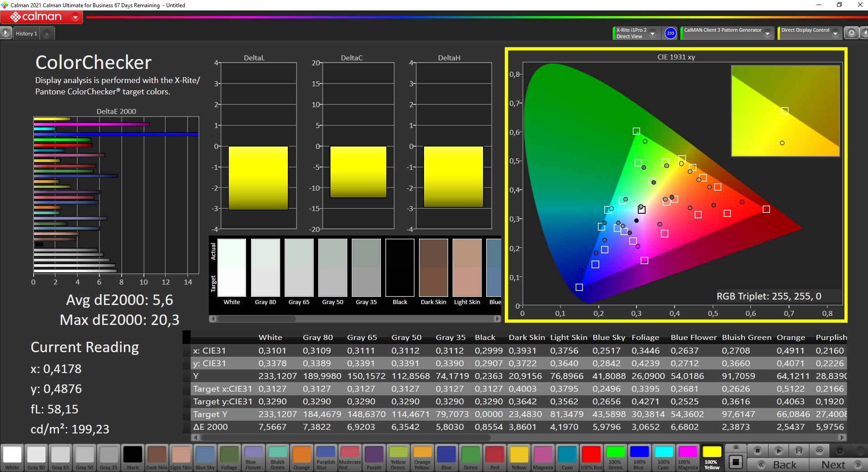
Task: Open the settings gear icon
Action: (x=851, y=33)
